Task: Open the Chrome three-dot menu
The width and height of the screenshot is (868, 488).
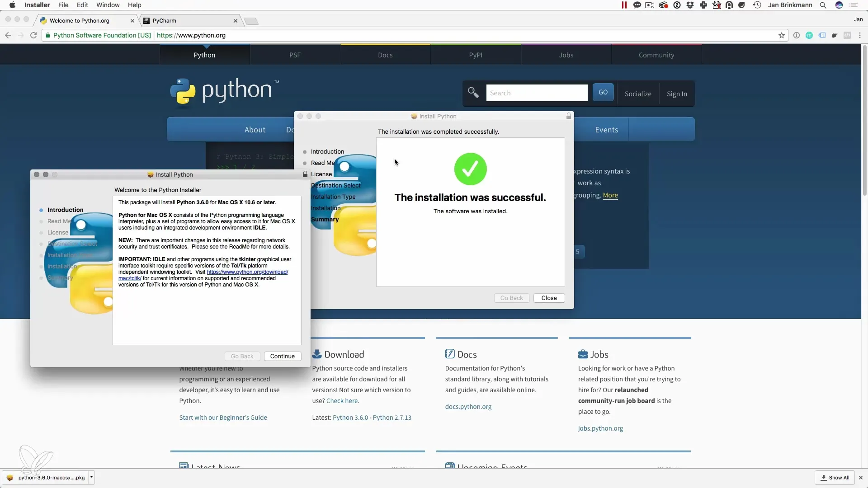Action: pyautogui.click(x=860, y=35)
